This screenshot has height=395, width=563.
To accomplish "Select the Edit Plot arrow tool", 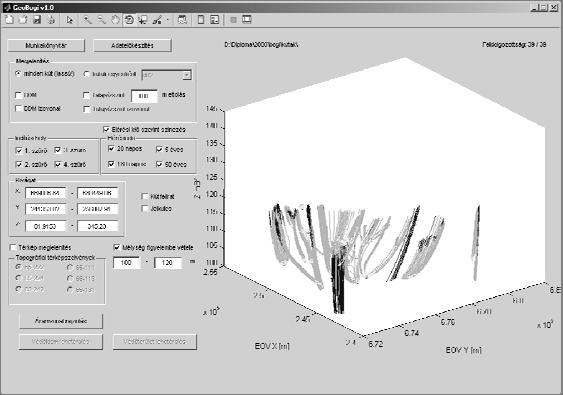I will point(70,20).
